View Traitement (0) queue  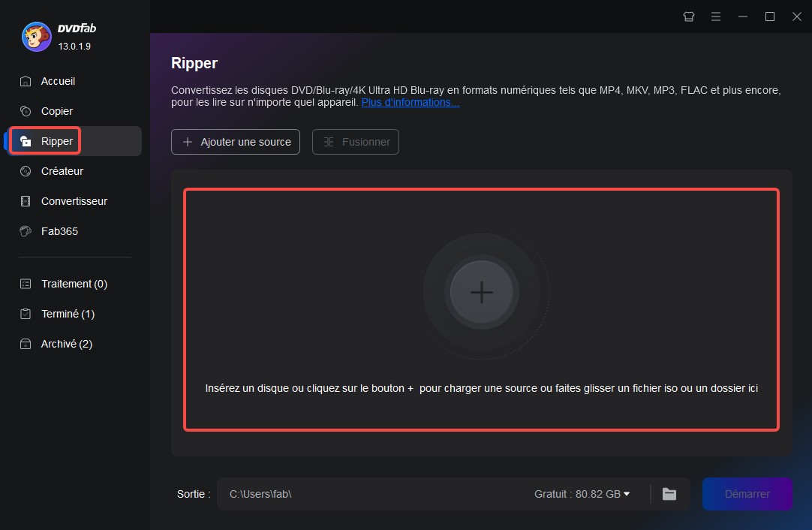pos(75,284)
